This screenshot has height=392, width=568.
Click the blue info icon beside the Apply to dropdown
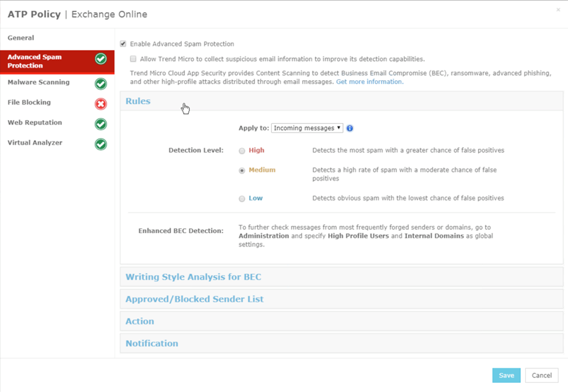coord(349,128)
